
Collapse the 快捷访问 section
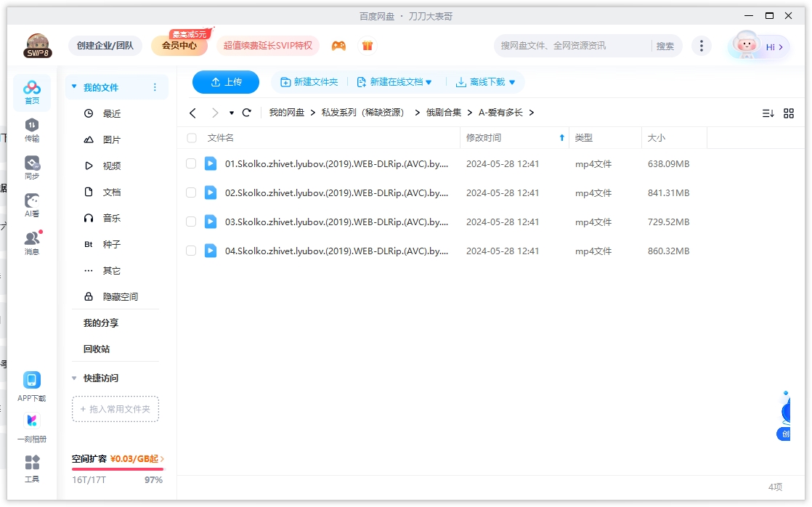(x=73, y=378)
